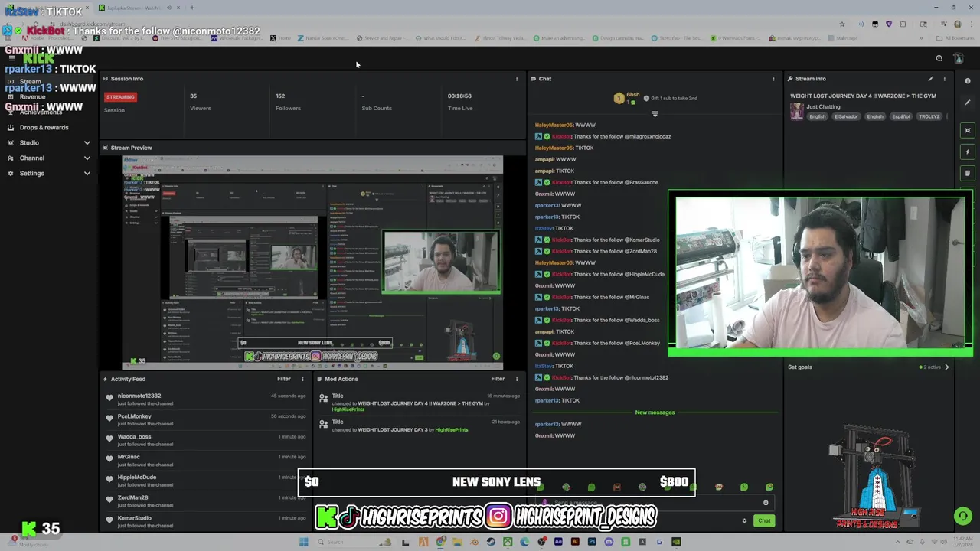Select ZordMan28 follow event
Viewport: 980px width, 551px height.
click(x=207, y=501)
